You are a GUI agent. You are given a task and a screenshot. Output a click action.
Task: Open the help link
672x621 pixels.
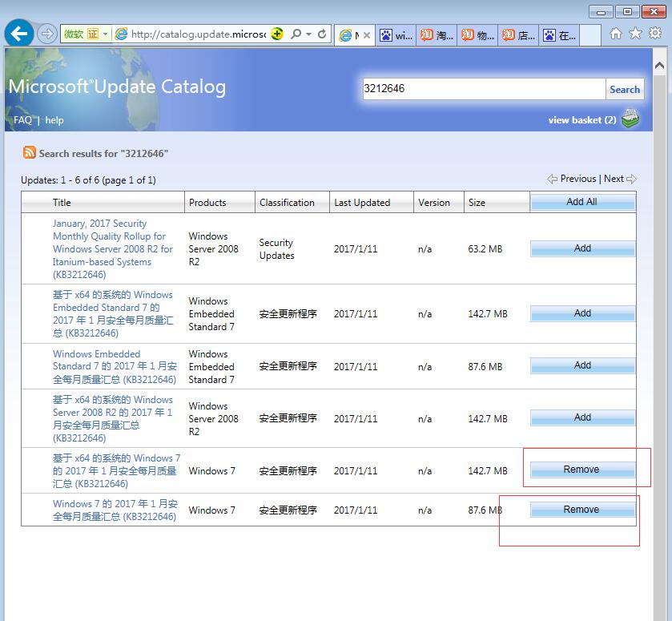pos(54,120)
